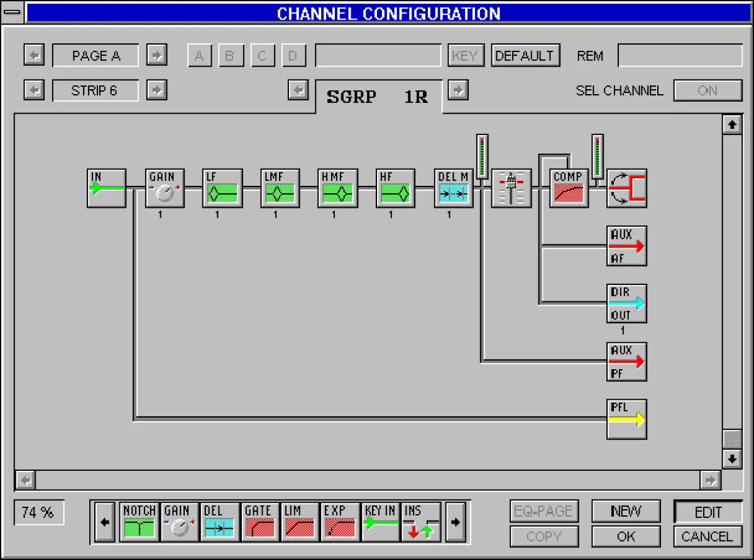Select the AUX AF send block
This screenshot has width=754, height=560.
627,246
